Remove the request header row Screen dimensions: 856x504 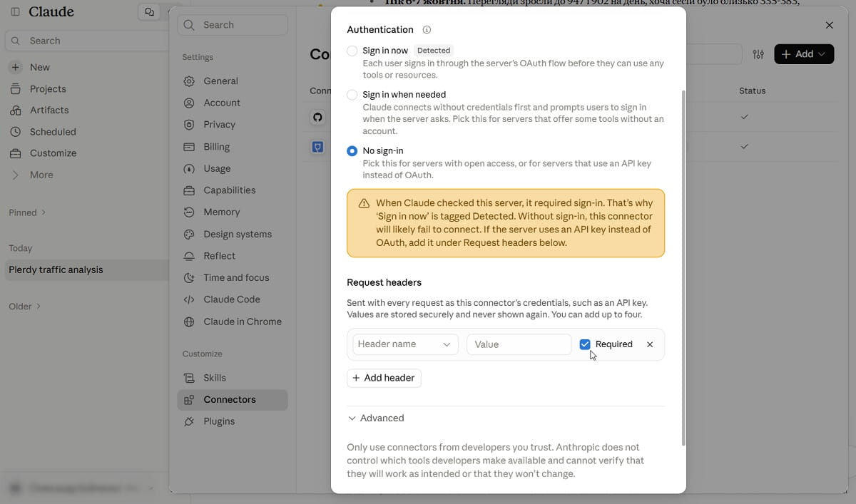pos(650,344)
